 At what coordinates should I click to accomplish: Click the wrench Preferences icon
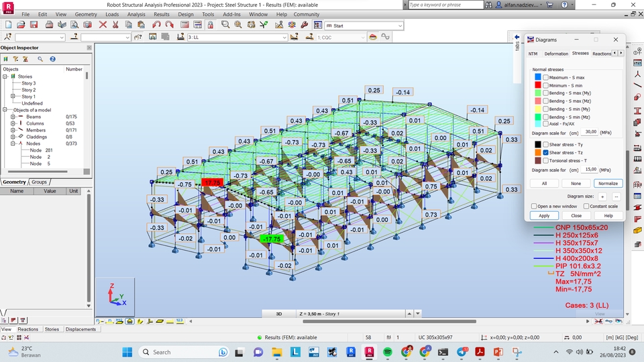tap(305, 25)
